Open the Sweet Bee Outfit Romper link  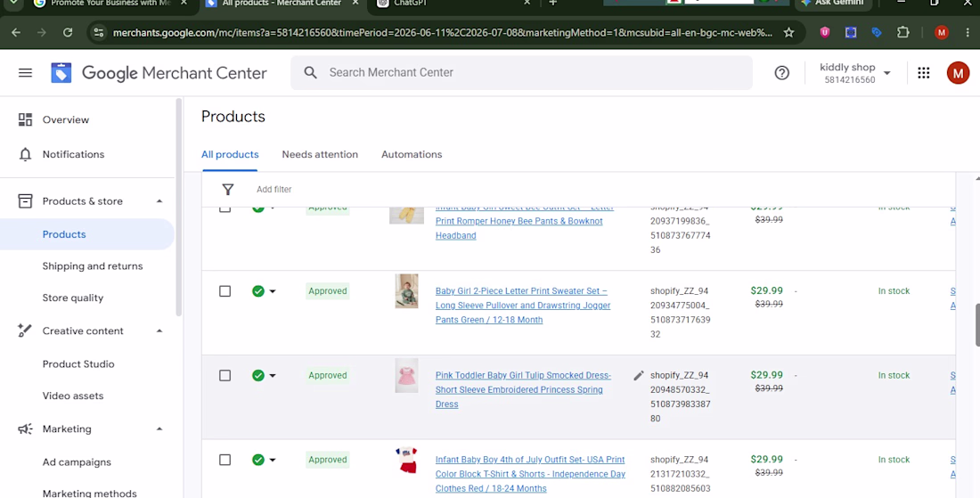(x=525, y=221)
